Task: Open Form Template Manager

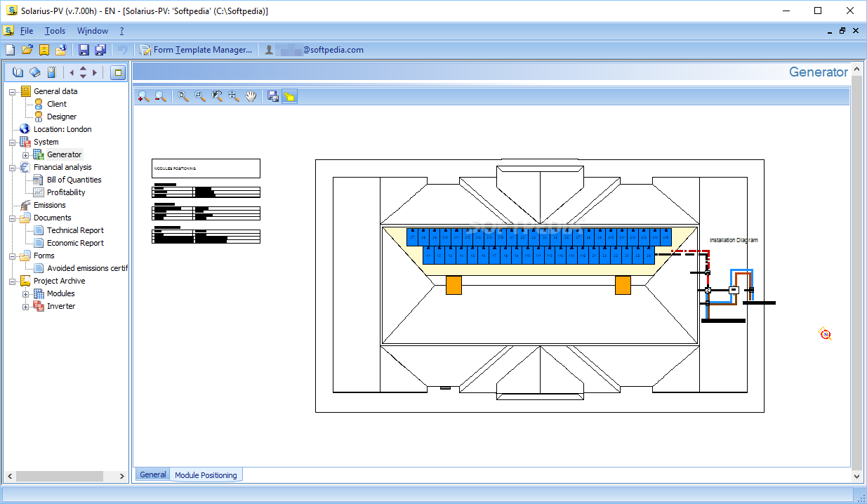Action: pyautogui.click(x=196, y=50)
